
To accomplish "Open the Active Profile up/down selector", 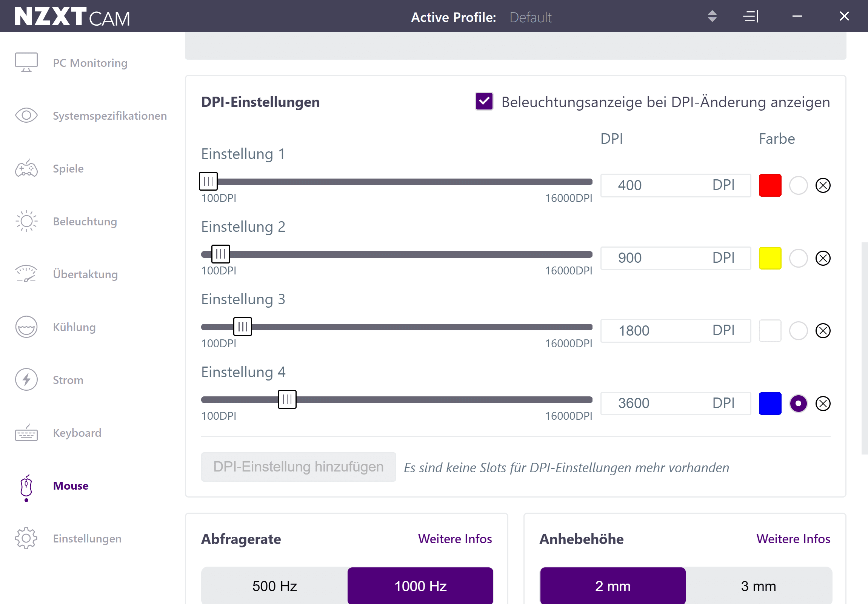I will pyautogui.click(x=712, y=16).
